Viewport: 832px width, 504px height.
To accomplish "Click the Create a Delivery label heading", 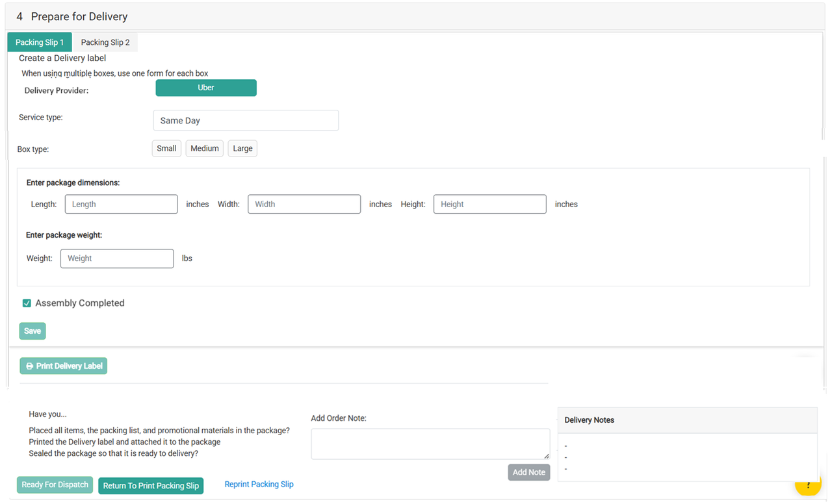I will [62, 58].
